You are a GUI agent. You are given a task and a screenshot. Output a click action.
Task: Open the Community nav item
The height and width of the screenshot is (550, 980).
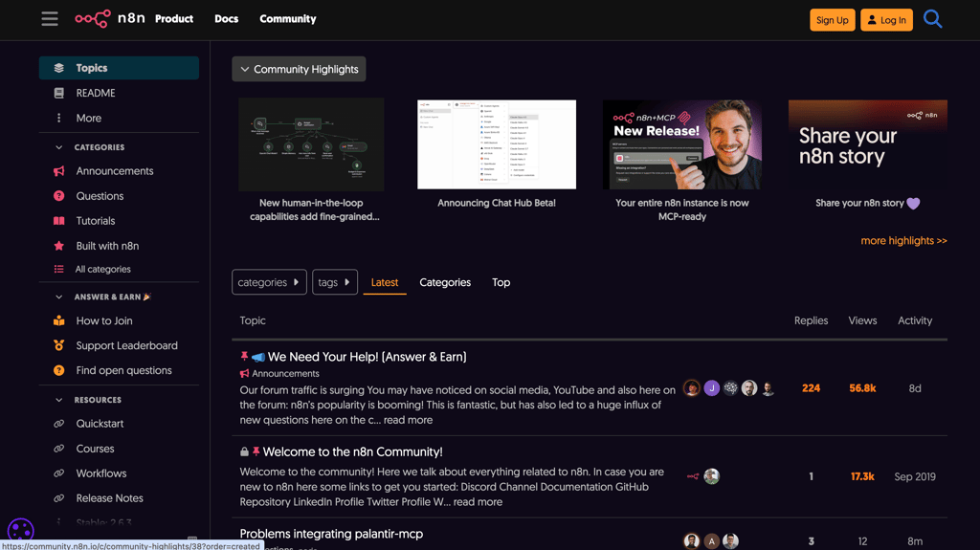click(287, 19)
